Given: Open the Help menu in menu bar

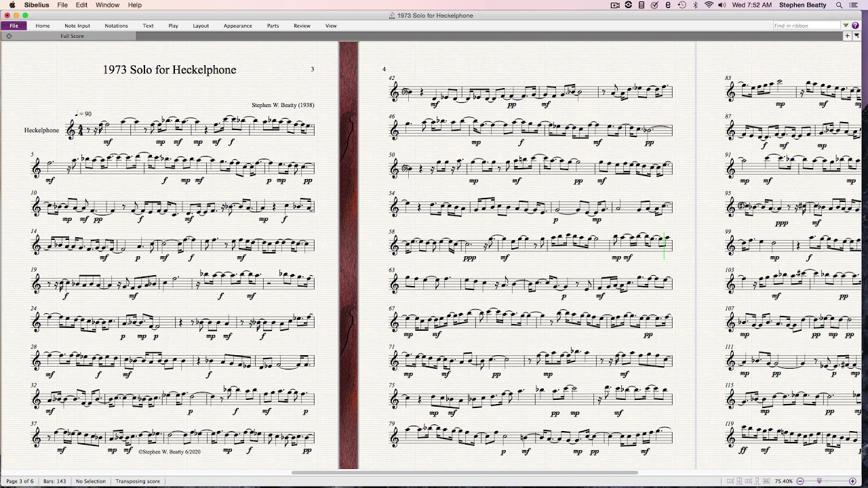Looking at the screenshot, I should tap(135, 5).
